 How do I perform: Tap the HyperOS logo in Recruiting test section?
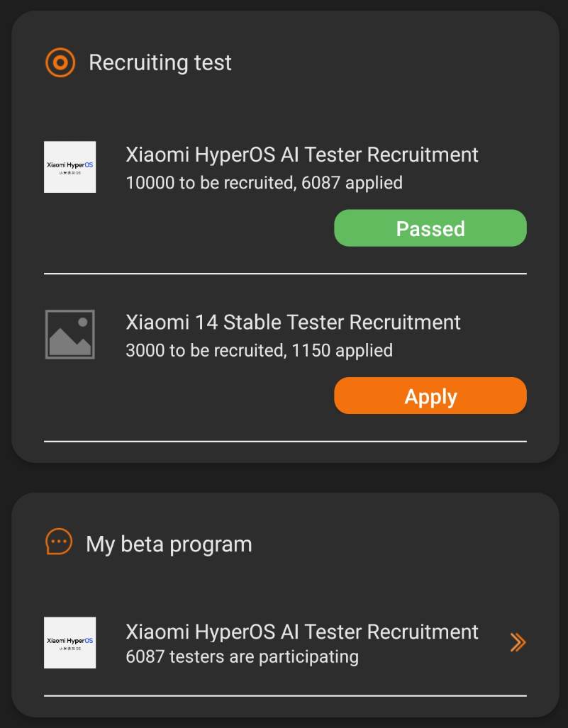coord(70,167)
